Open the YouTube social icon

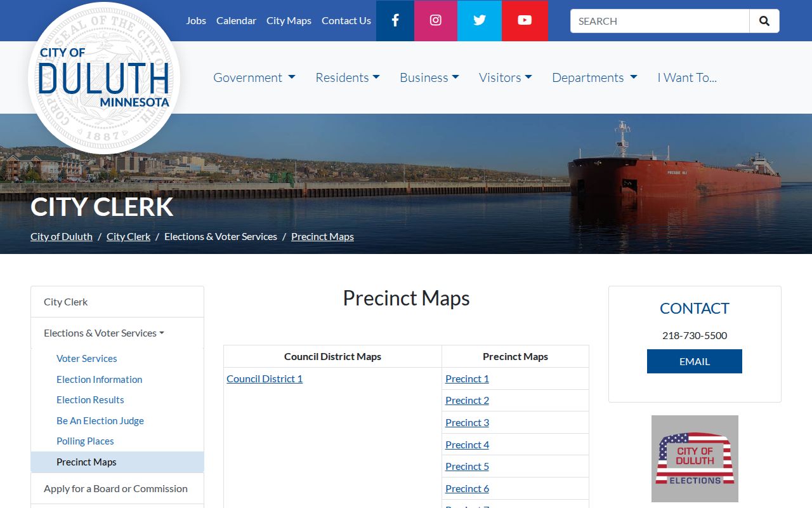(x=525, y=20)
